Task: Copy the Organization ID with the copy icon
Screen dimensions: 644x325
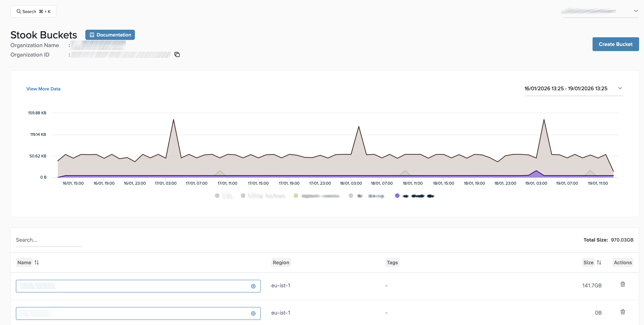Action: [x=177, y=54]
